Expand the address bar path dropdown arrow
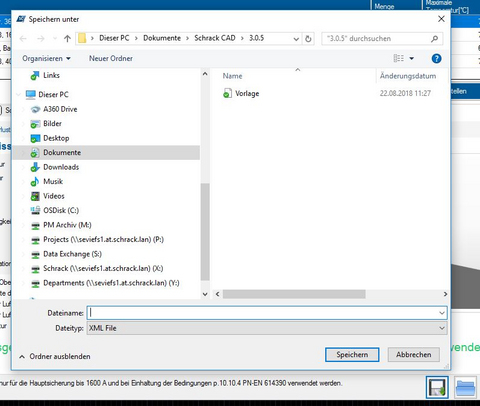Viewport: 480px width, 406px height. [x=296, y=39]
